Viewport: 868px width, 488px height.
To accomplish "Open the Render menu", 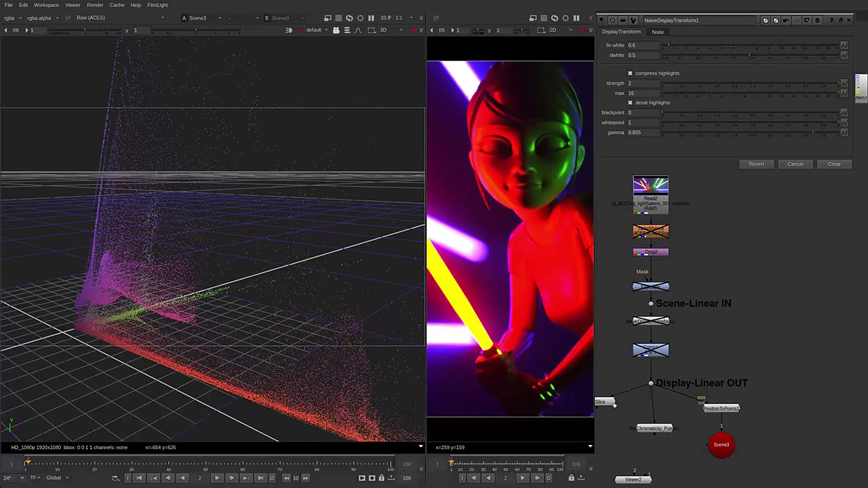I will click(x=95, y=5).
